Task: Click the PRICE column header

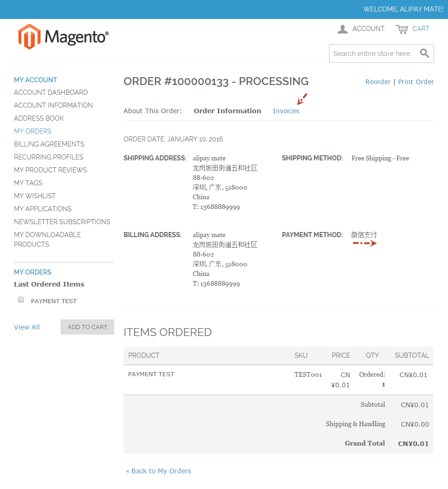Action: pyautogui.click(x=341, y=355)
